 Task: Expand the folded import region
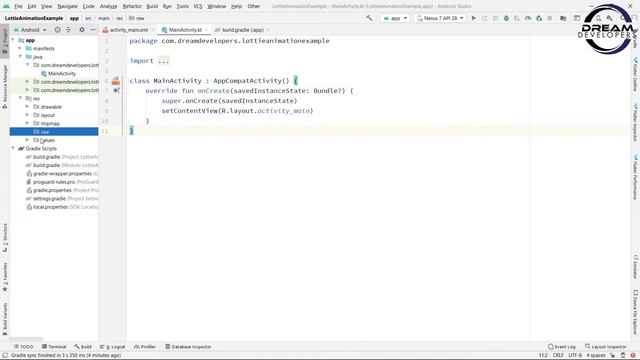pos(163,61)
